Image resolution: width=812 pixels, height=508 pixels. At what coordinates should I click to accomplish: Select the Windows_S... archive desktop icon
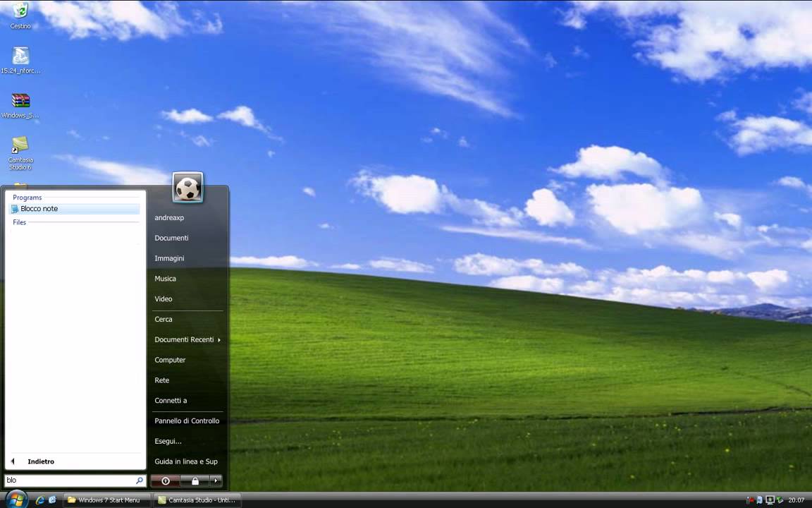[20, 105]
